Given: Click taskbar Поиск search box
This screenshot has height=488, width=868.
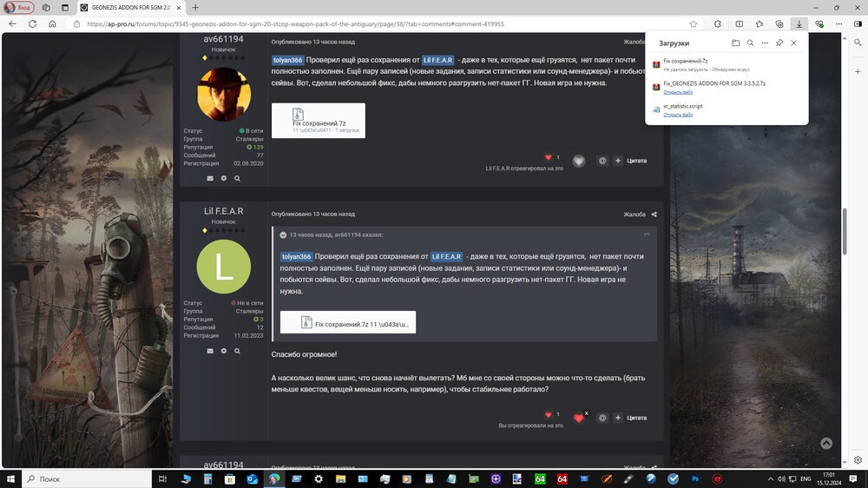Looking at the screenshot, I should coord(87,478).
